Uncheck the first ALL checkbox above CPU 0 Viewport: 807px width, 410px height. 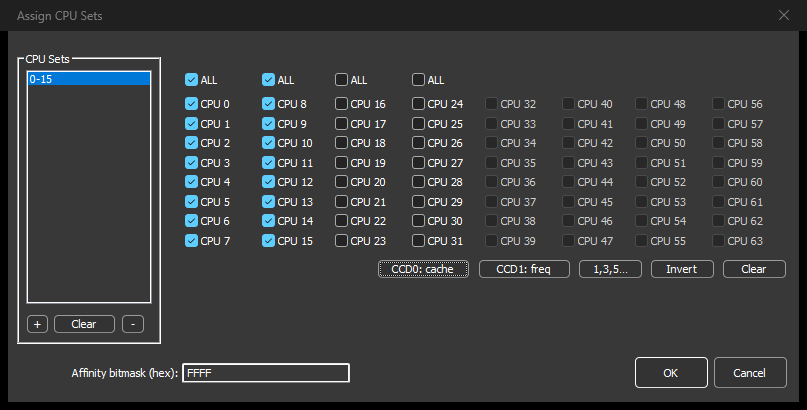pos(191,80)
